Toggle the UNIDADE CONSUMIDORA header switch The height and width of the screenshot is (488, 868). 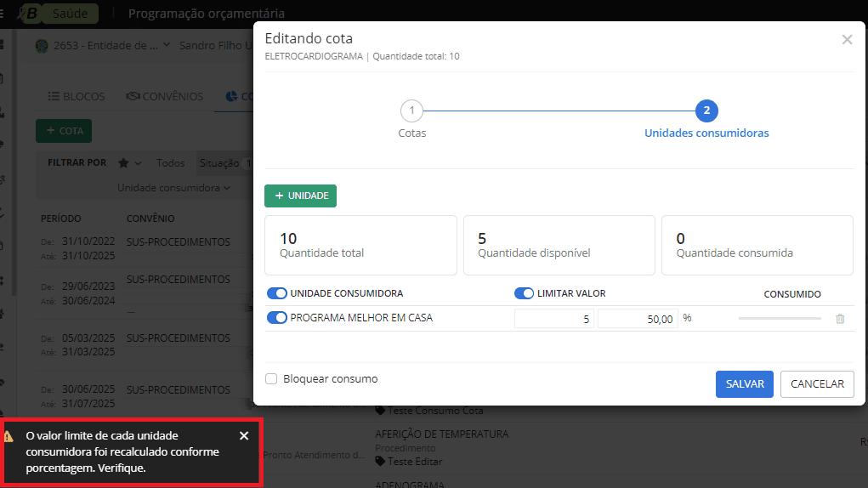click(x=277, y=293)
